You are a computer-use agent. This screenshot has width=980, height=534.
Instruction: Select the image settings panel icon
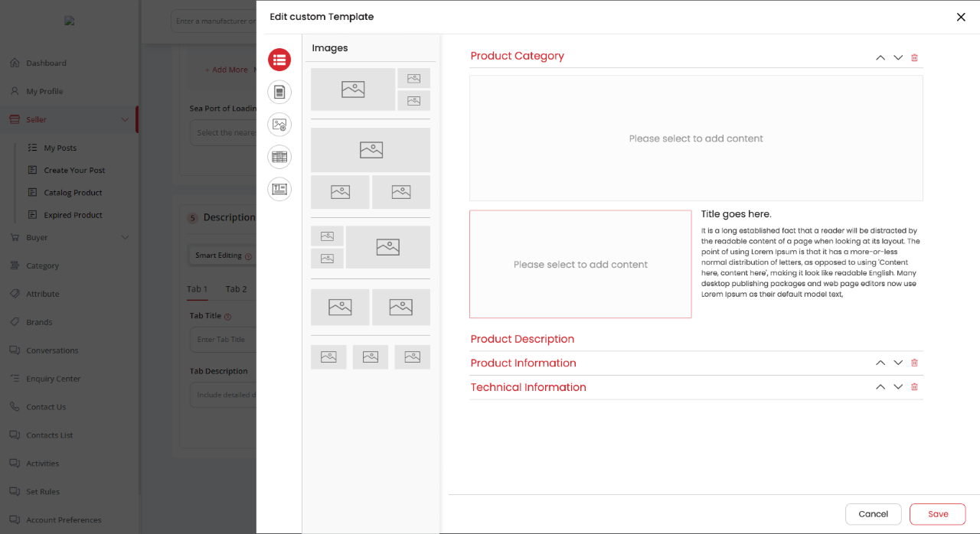pos(279,125)
